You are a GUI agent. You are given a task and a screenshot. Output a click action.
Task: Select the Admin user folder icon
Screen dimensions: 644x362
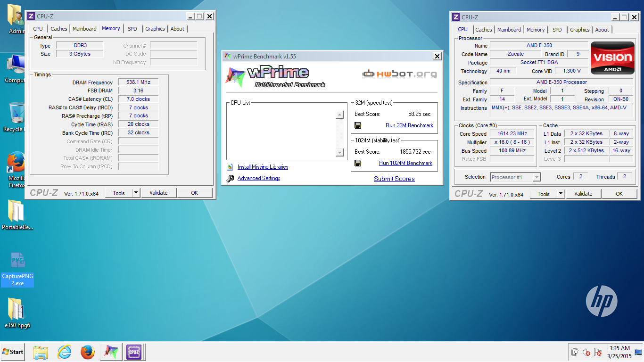coord(16,19)
